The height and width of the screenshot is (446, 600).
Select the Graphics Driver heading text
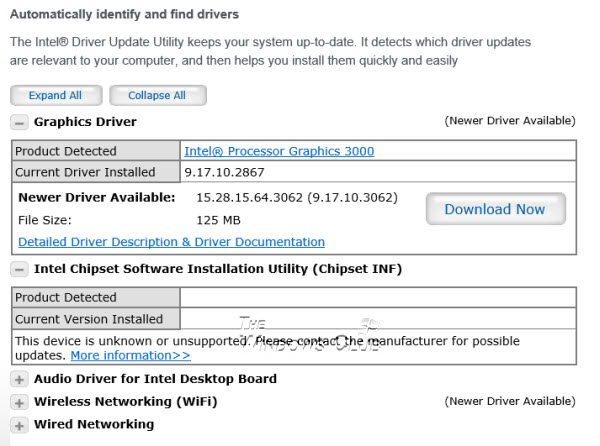85,122
